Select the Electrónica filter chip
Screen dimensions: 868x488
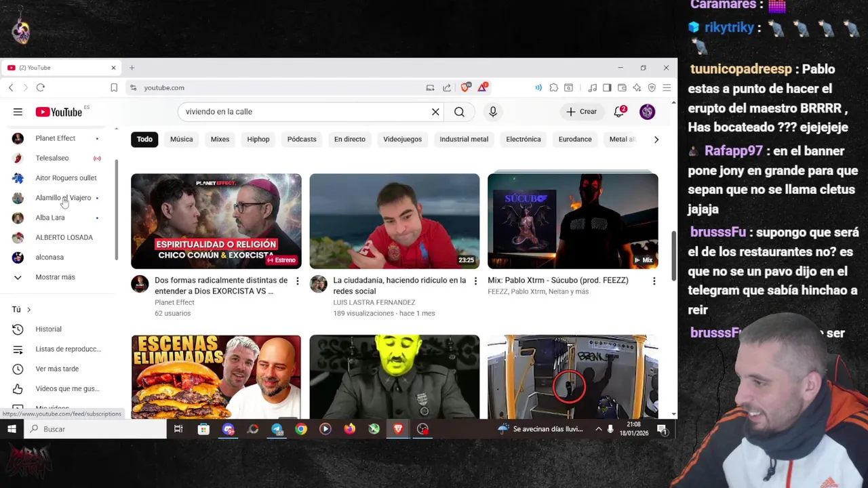(x=524, y=139)
